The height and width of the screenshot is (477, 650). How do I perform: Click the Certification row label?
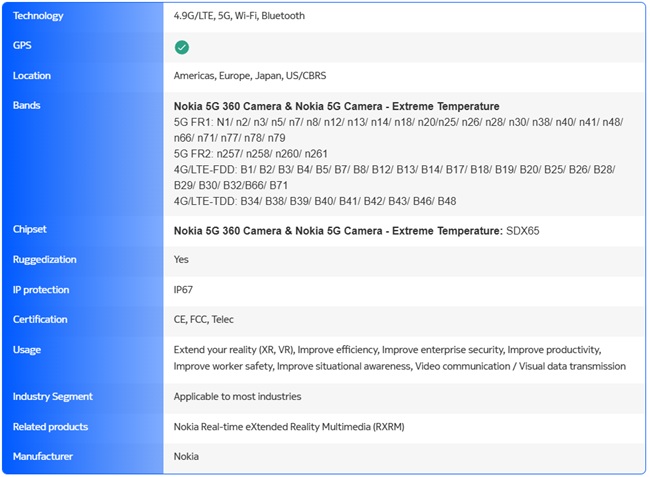40,320
